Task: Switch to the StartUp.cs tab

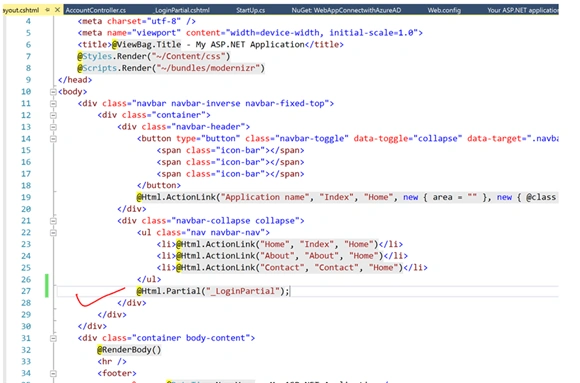Action: 250,10
